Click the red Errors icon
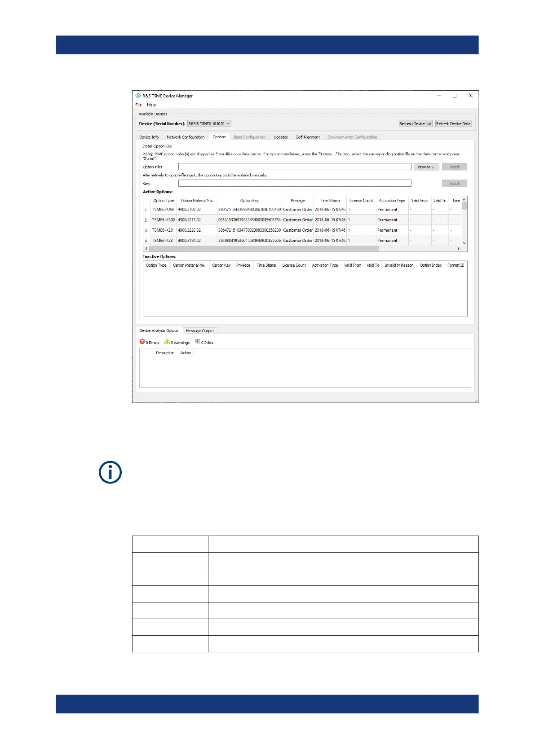This screenshot has width=535, height=756. point(142,342)
